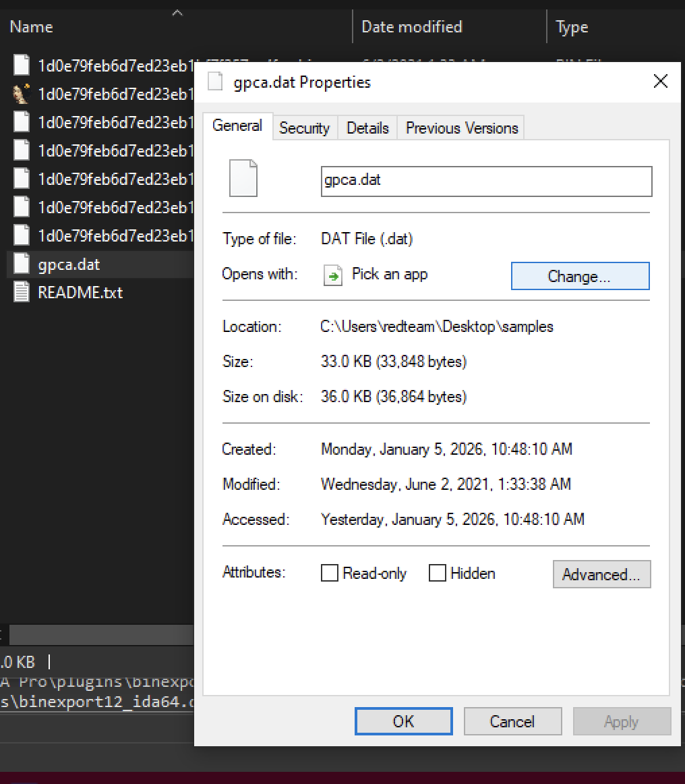The image size is (685, 784).
Task: Enable the Read-only attribute checkbox
Action: [x=329, y=573]
